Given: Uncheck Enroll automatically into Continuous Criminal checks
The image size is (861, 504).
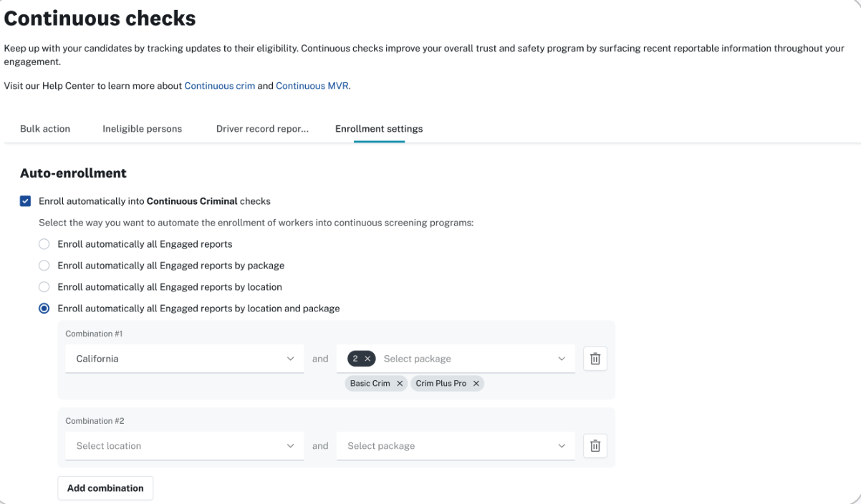Looking at the screenshot, I should [x=26, y=201].
